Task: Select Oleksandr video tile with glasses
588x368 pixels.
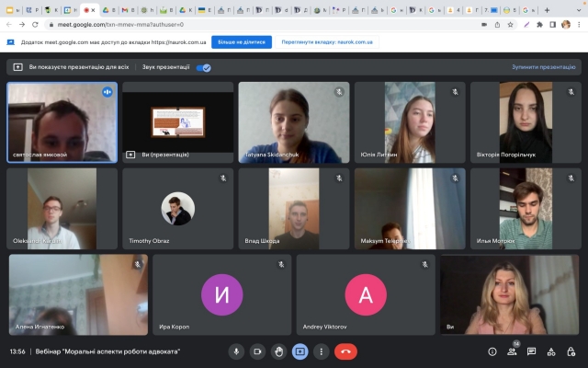Action: (62, 209)
